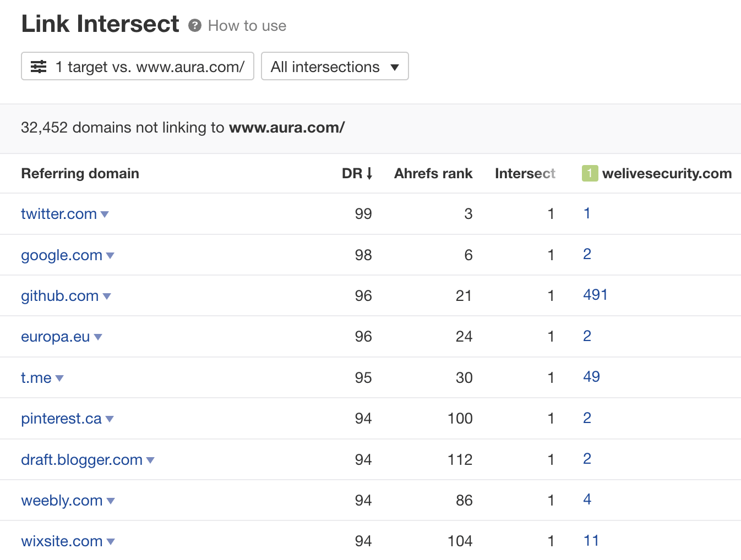
Task: Open the wixsite.com dropdown menu
Action: pos(111,542)
